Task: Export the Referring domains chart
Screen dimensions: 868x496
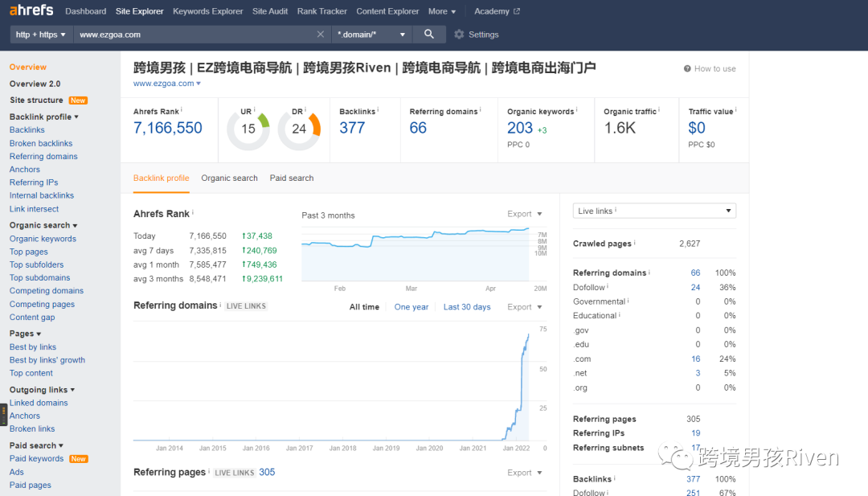Action: (x=520, y=306)
